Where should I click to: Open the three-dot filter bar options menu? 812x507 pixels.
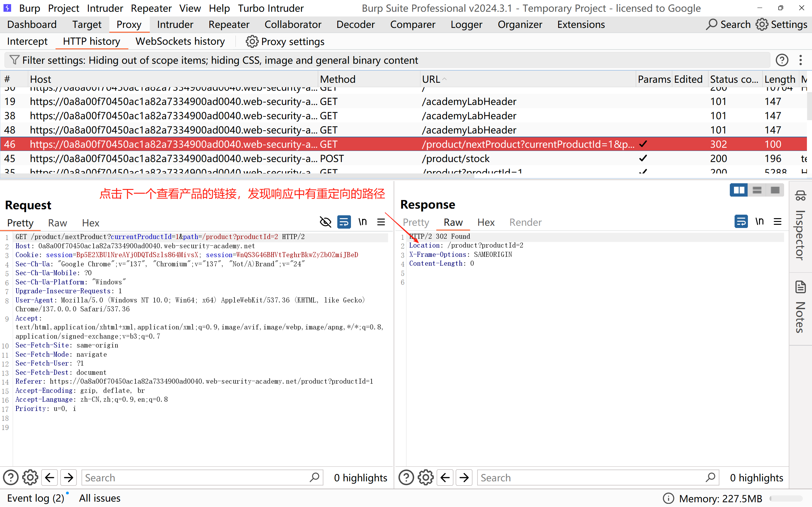pos(801,60)
